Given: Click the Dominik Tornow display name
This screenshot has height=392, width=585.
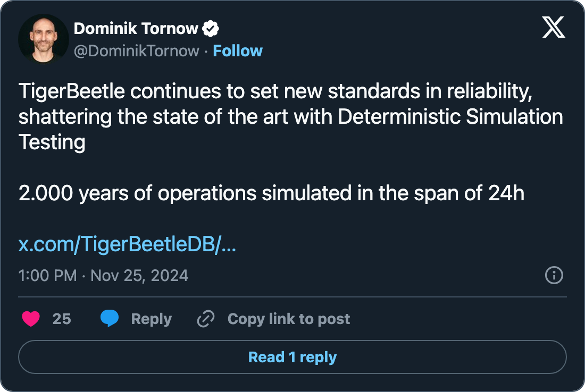Looking at the screenshot, I should 136,29.
